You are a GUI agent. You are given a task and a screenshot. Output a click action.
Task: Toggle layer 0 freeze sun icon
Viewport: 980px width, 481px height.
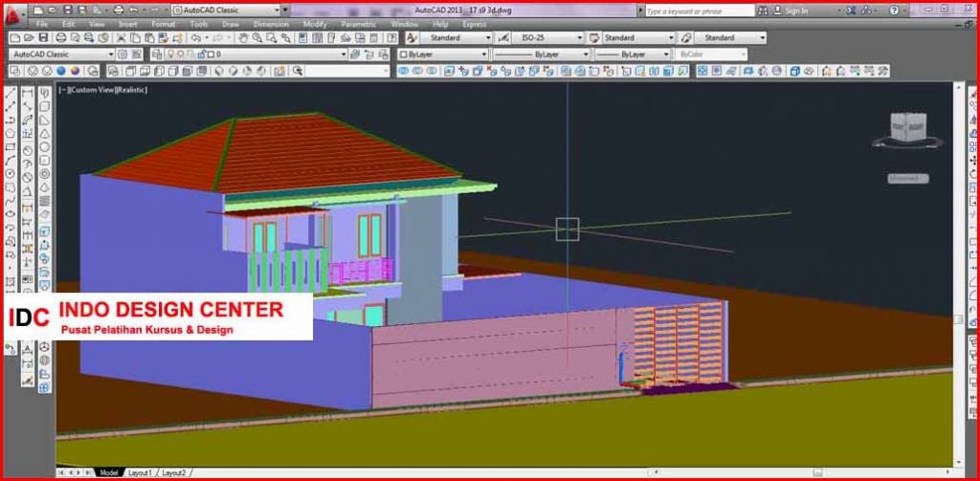coord(180,55)
